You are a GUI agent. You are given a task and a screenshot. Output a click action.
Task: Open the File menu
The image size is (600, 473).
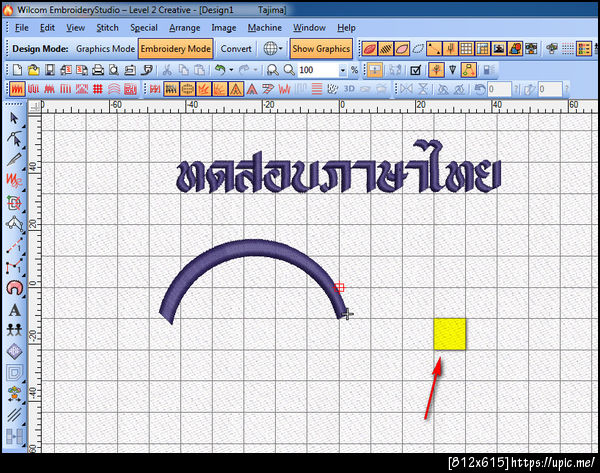pos(22,28)
